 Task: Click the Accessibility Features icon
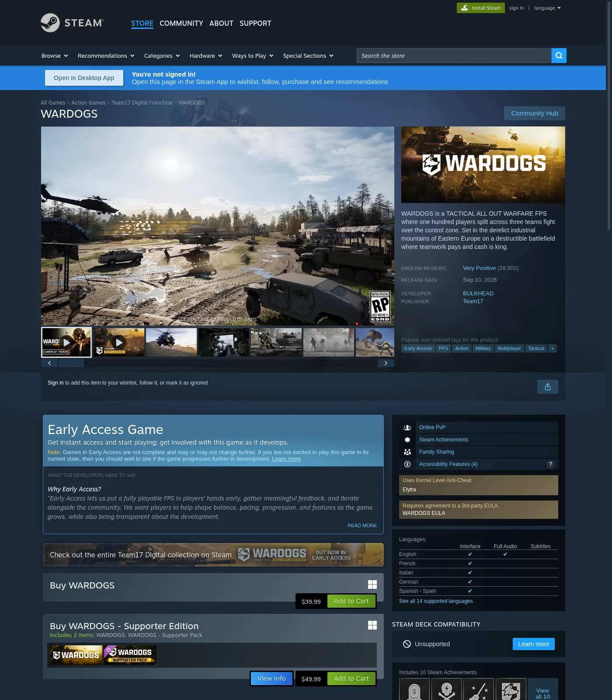point(407,464)
